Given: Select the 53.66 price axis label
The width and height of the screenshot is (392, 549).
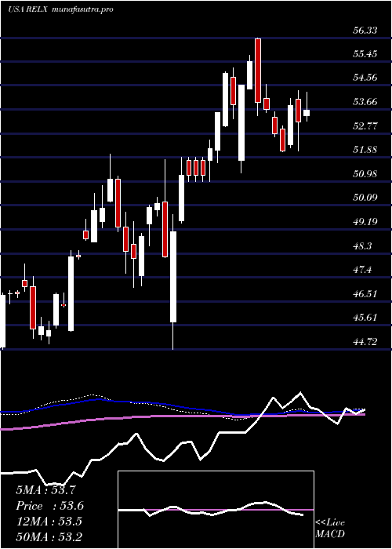Looking at the screenshot, I should pos(365,102).
